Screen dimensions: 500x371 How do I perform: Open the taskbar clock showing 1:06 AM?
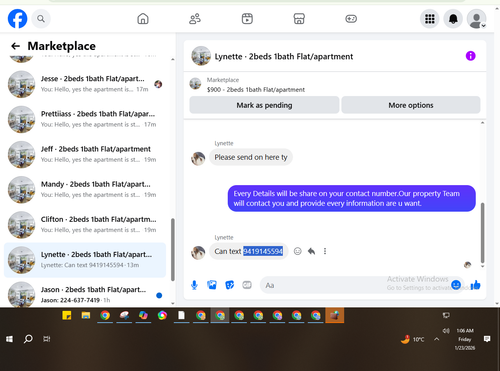465,339
